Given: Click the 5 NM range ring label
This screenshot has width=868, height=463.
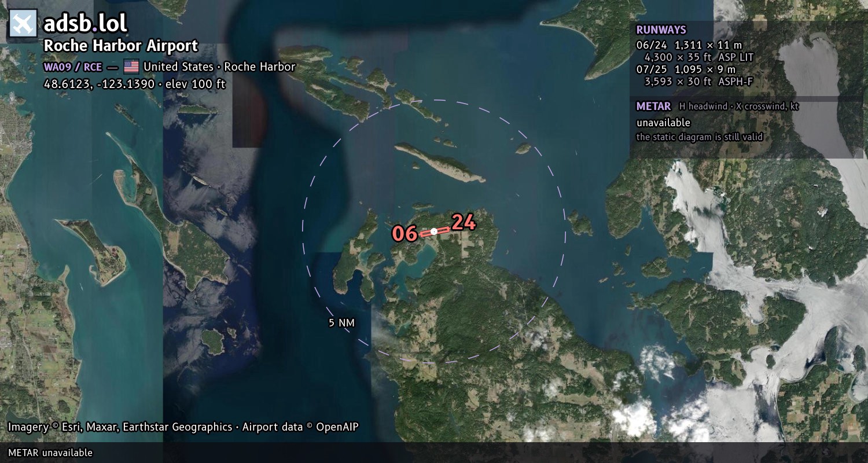Looking at the screenshot, I should 341,323.
